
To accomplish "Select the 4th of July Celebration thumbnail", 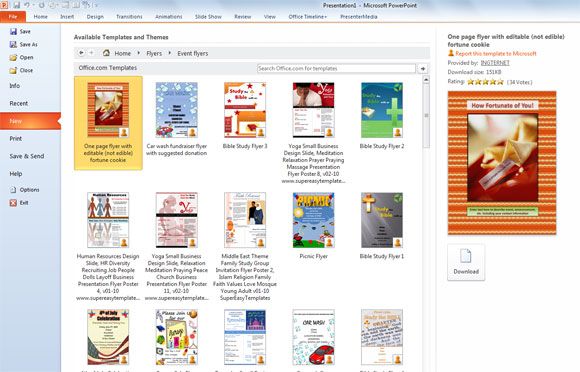I will (108, 337).
